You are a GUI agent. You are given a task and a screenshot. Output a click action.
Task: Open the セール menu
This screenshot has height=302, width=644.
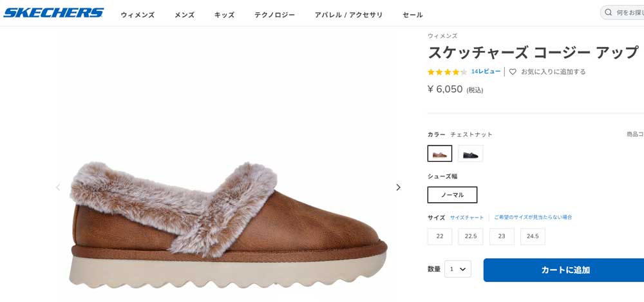(x=413, y=15)
